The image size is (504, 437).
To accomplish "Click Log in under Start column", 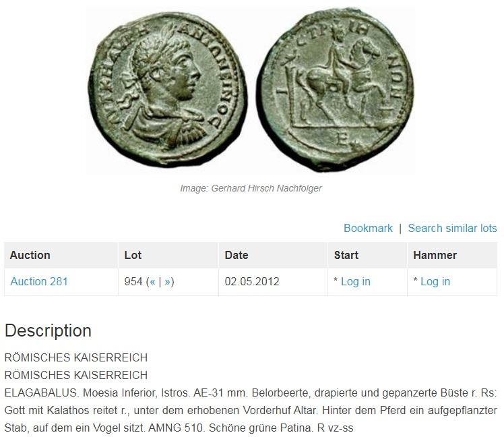I will click(356, 282).
